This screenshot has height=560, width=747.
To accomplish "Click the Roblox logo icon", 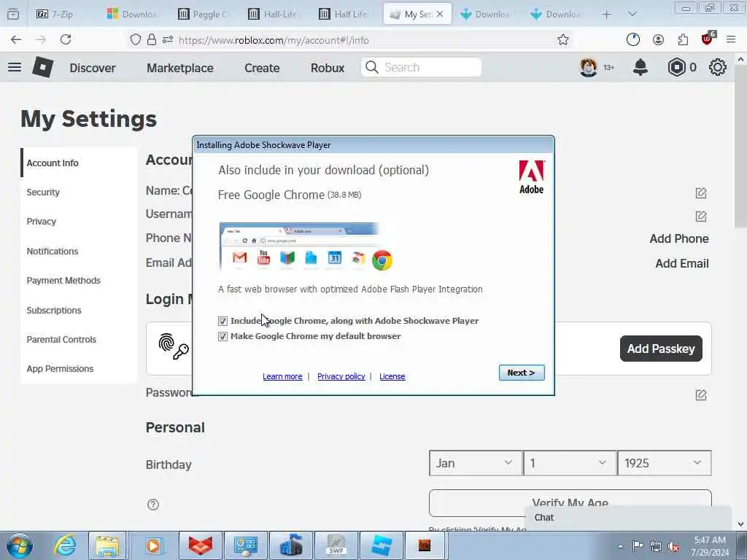I will (43, 67).
